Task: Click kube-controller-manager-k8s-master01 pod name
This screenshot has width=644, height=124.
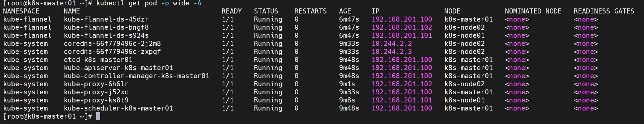Action: [137, 76]
